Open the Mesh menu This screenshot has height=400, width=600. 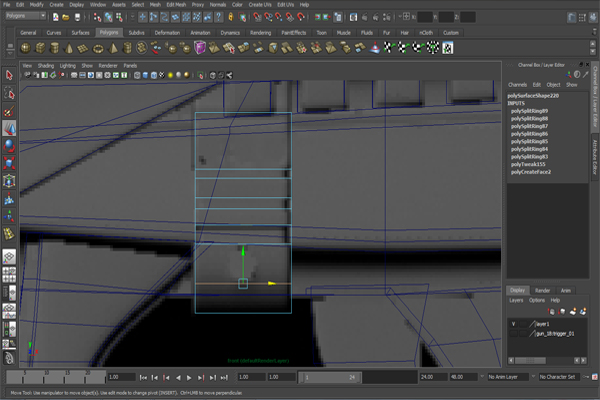[155, 5]
